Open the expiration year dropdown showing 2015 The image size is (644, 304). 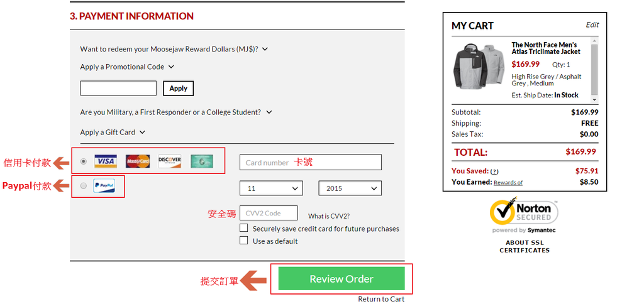[x=350, y=188]
